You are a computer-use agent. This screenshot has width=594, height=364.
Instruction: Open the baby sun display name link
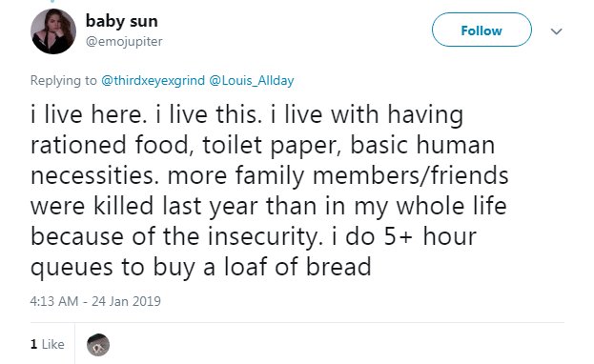pos(122,21)
